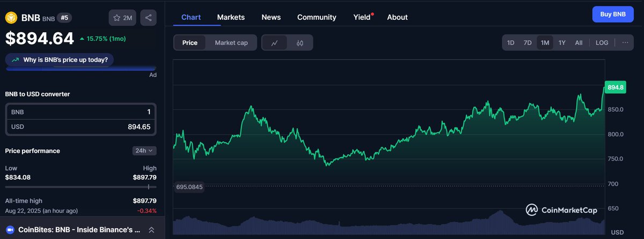
Task: Open the About tab
Action: [x=397, y=17]
